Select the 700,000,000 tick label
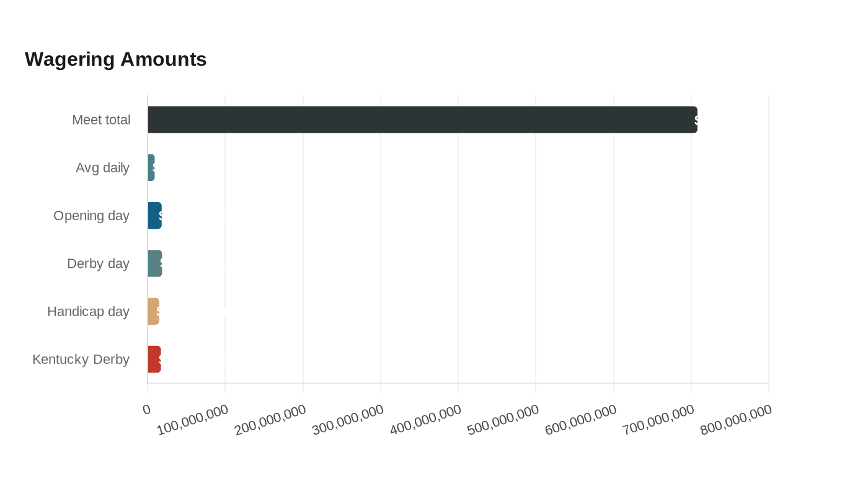The width and height of the screenshot is (868, 496). (x=658, y=420)
